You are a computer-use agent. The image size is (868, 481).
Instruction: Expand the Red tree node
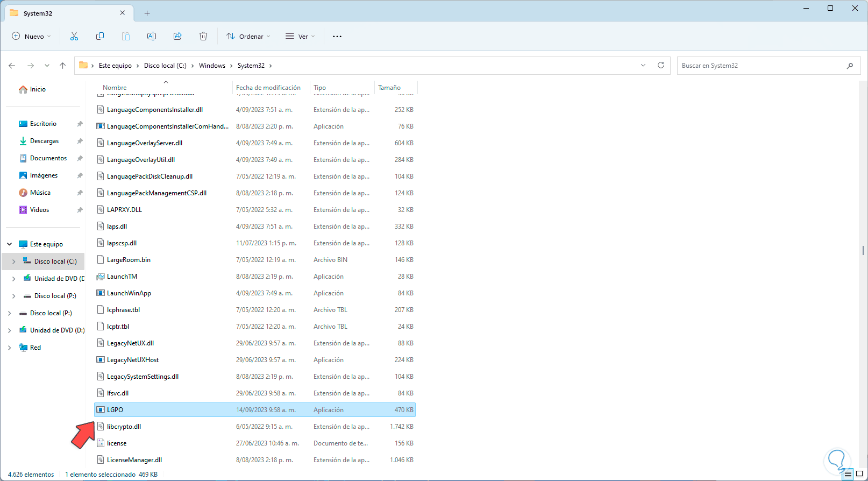[x=10, y=348]
